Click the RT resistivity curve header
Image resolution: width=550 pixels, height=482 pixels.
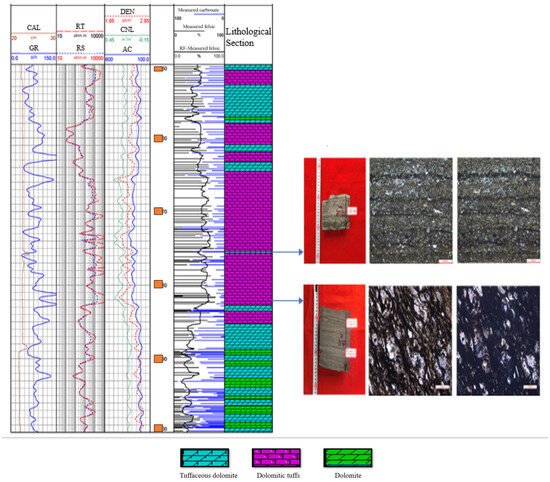(x=80, y=26)
